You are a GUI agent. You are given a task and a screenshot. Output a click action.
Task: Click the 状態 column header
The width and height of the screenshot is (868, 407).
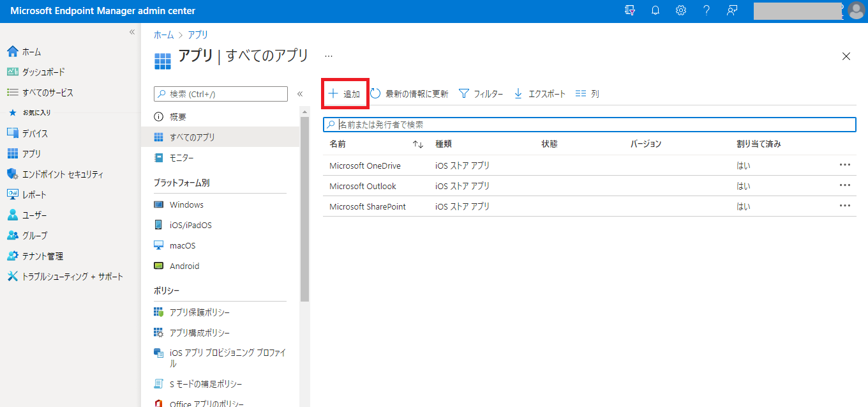tap(550, 144)
